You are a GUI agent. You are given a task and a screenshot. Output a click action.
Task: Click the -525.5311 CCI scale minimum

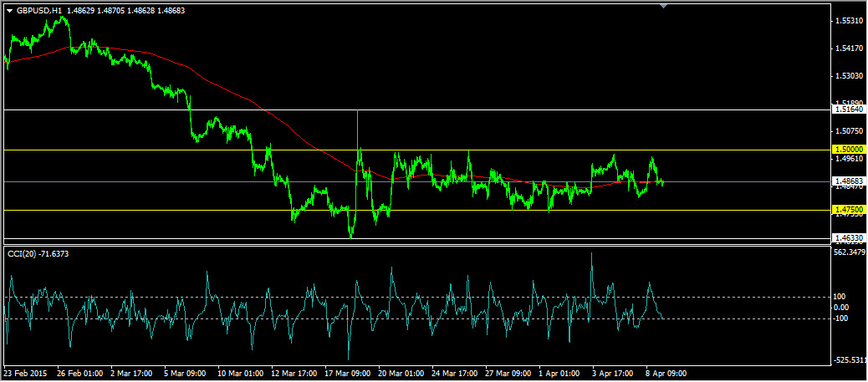point(850,360)
